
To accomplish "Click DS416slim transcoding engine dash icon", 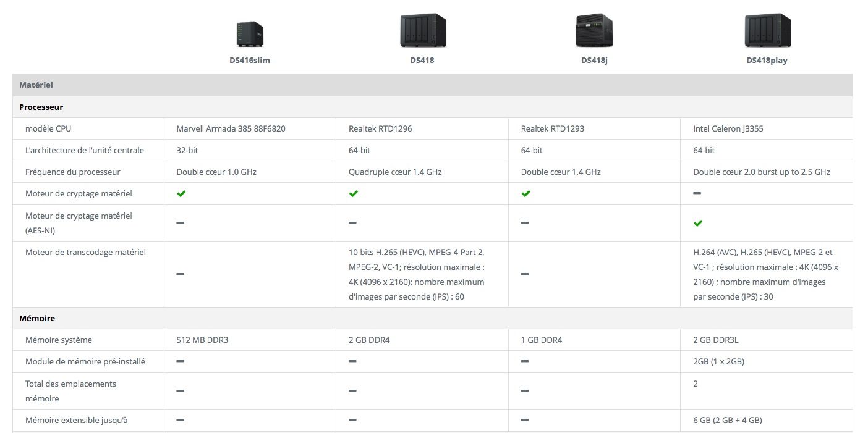I will click(181, 274).
